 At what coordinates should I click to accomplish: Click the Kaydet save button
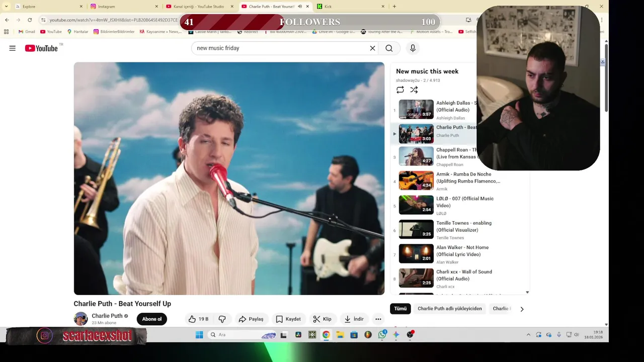(288, 319)
